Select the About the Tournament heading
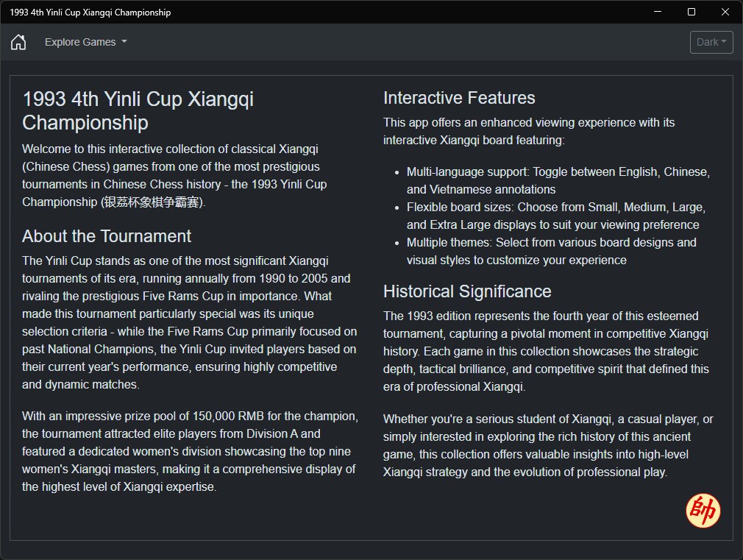The height and width of the screenshot is (560, 743). point(107,236)
